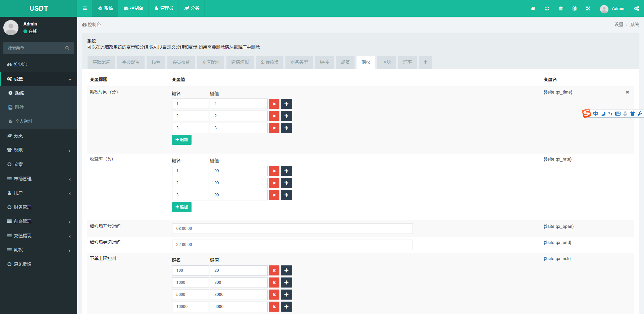Viewport: 644px width, 314px height.
Task: Click the fullscreen expand icon
Action: [588, 8]
